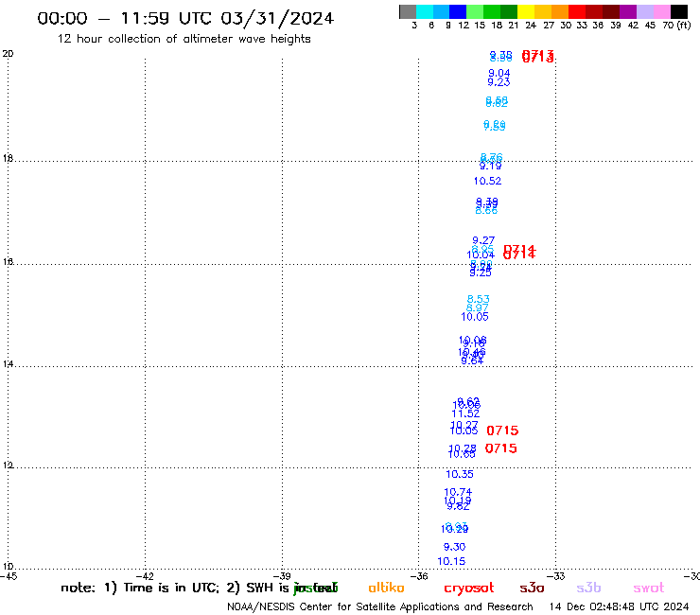Click the 's3b' satellite legend label
The image size is (700, 615).
pyautogui.click(x=588, y=588)
